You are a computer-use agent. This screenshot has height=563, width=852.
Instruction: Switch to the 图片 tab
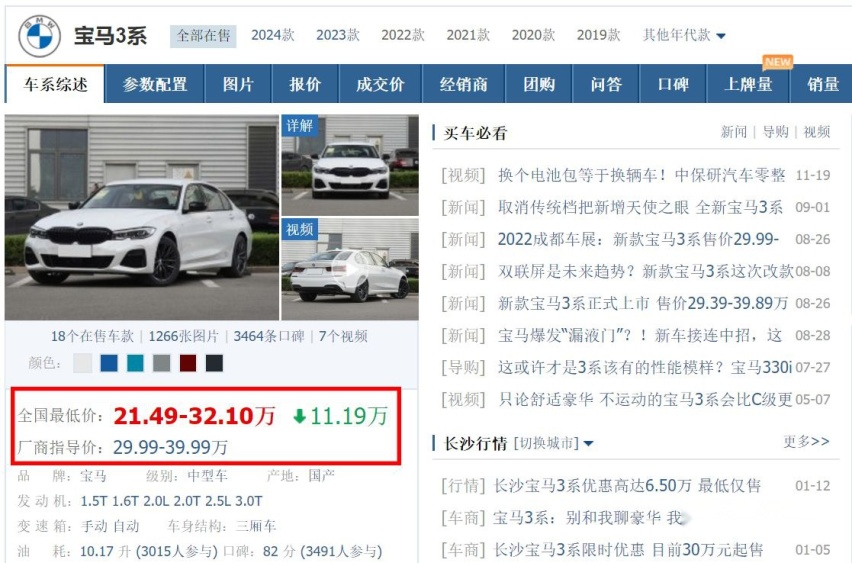tap(238, 84)
